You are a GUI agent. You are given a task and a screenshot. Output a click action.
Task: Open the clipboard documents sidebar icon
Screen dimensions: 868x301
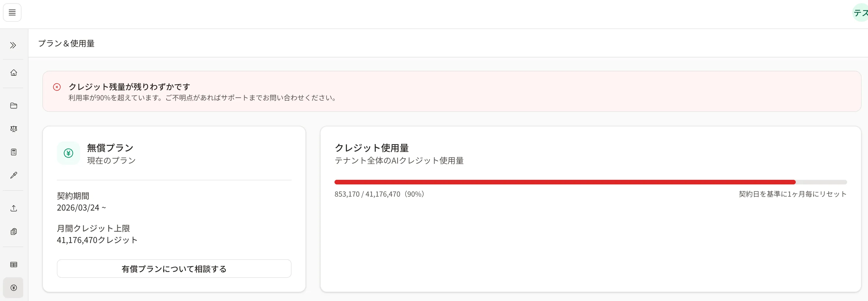pos(13,232)
